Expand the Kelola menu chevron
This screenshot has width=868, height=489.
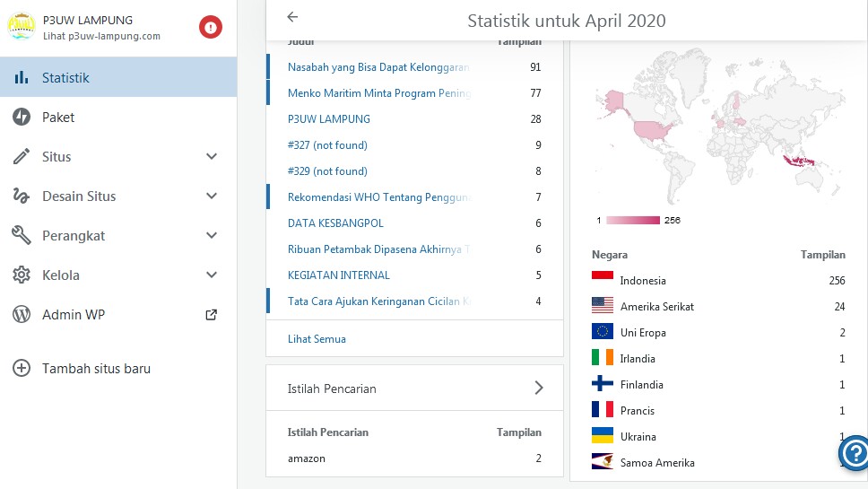pyautogui.click(x=212, y=275)
